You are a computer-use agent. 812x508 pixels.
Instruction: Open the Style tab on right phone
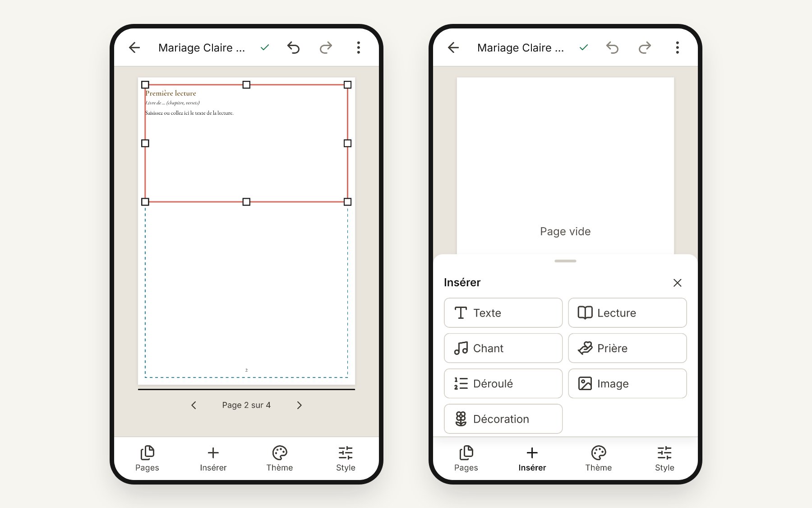(x=664, y=458)
